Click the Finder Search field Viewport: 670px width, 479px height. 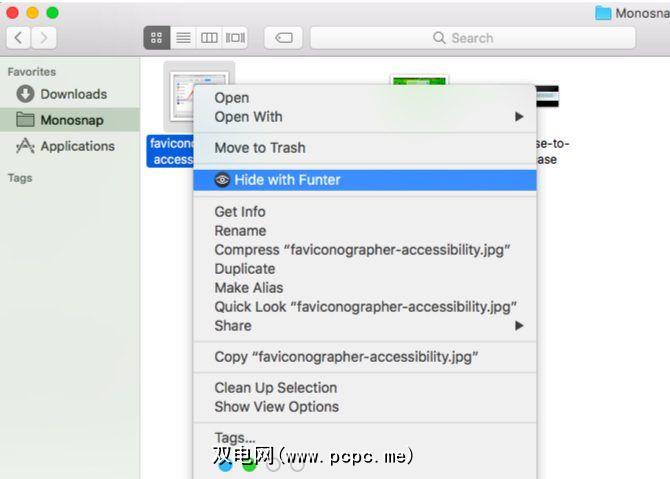pyautogui.click(x=473, y=38)
